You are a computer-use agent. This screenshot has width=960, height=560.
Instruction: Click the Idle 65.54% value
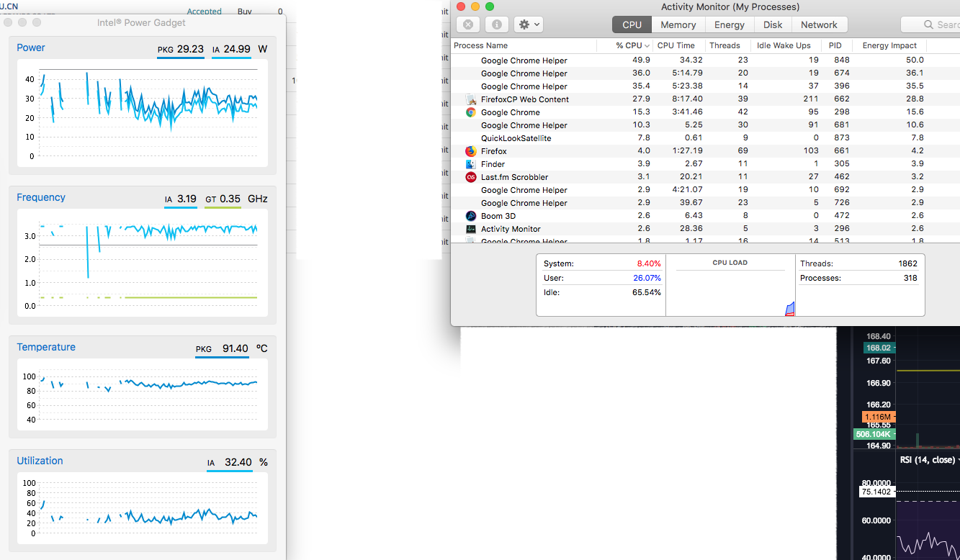click(x=647, y=292)
